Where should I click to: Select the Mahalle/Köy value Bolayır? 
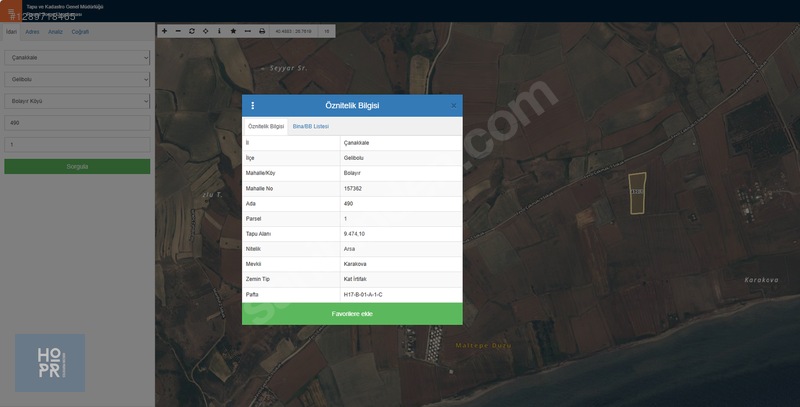tap(352, 173)
